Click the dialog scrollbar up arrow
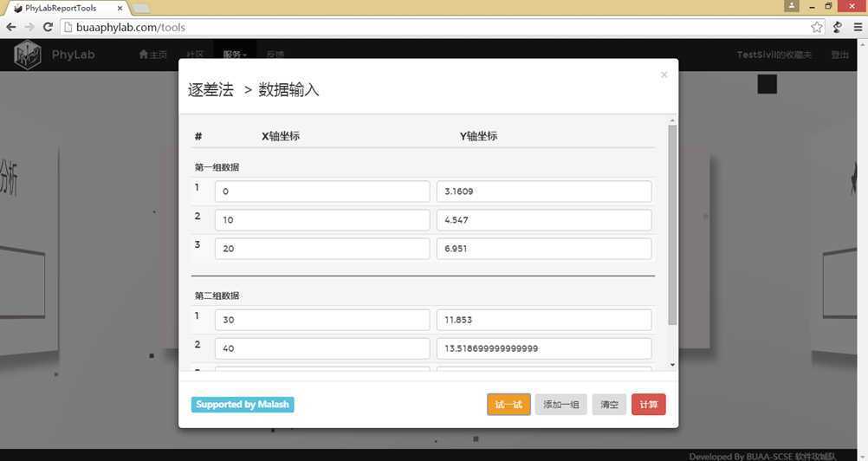The width and height of the screenshot is (868, 461). pos(672,120)
